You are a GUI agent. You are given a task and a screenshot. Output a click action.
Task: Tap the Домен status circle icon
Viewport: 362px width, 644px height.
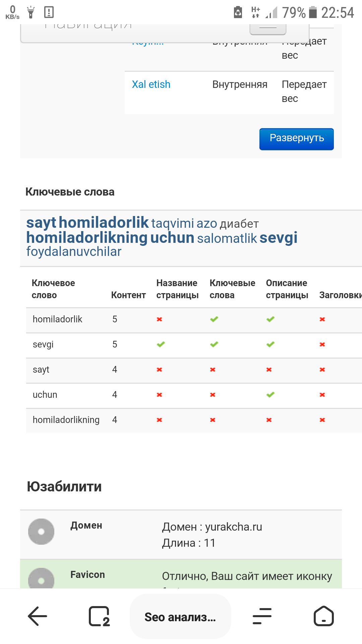[41, 532]
